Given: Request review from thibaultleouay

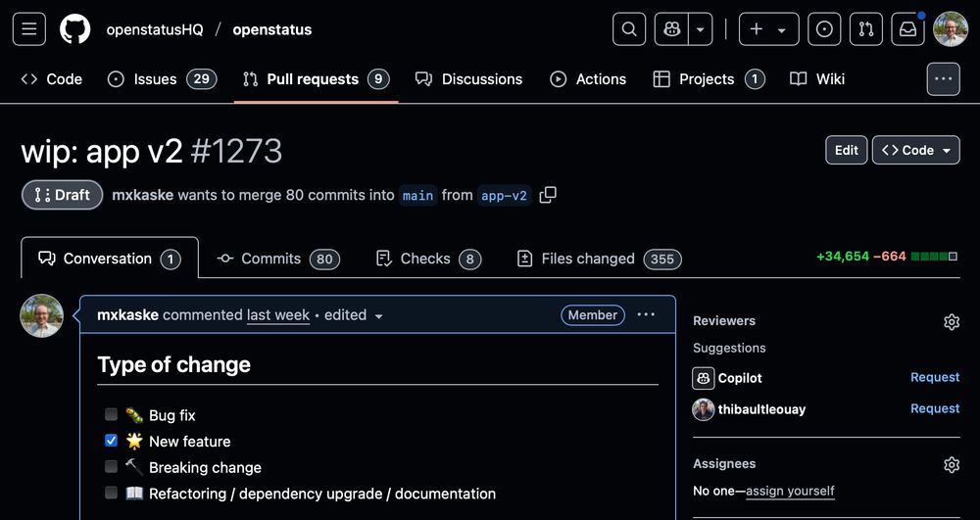Looking at the screenshot, I should point(934,408).
